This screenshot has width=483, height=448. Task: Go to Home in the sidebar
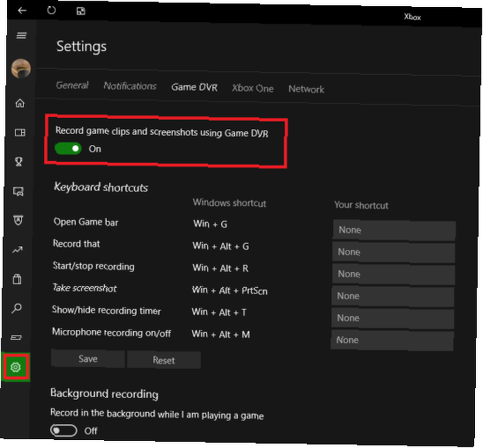(20, 103)
